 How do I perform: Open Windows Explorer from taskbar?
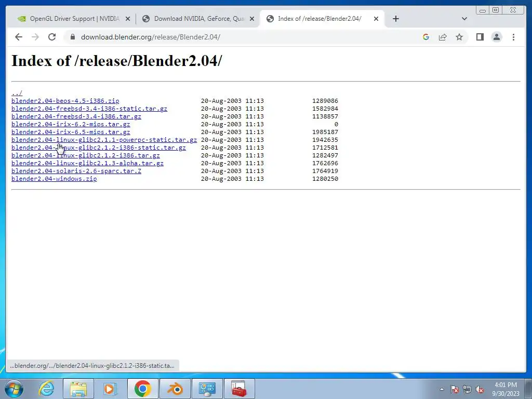tap(78, 389)
